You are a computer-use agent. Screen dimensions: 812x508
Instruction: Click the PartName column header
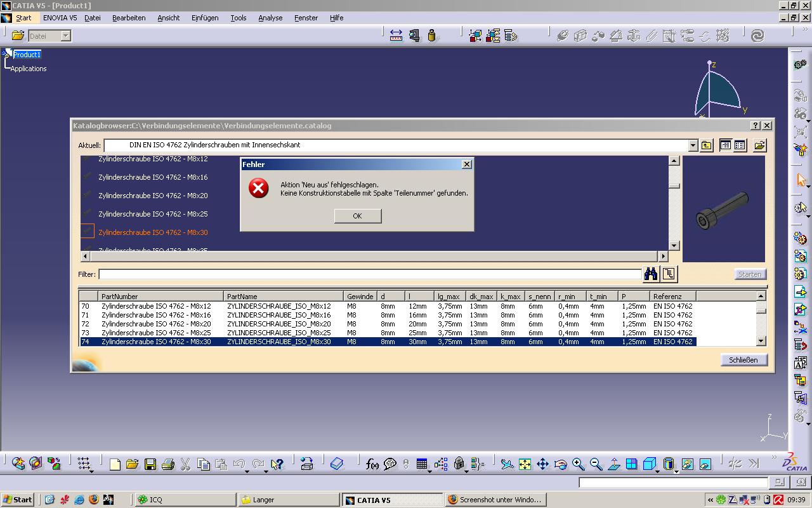point(284,297)
